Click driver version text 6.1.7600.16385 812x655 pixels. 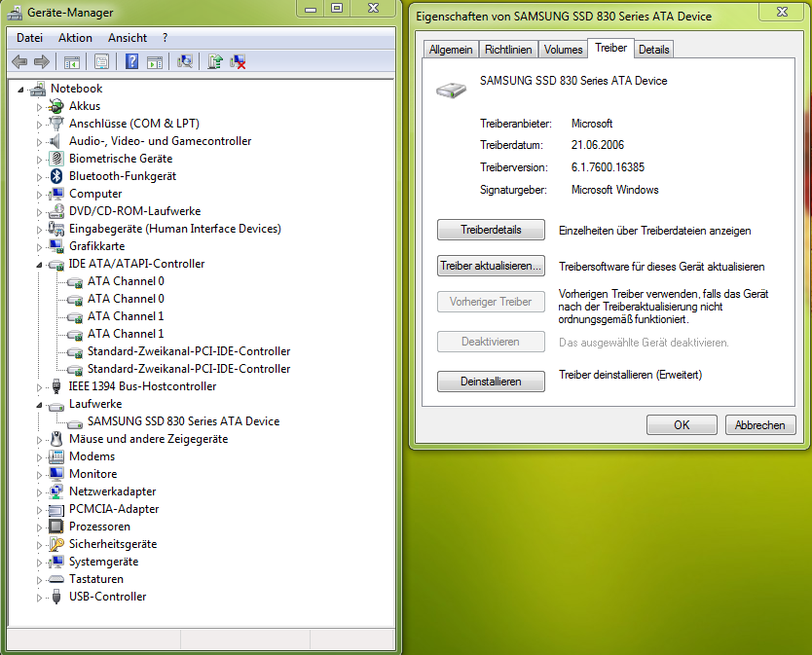(x=608, y=167)
